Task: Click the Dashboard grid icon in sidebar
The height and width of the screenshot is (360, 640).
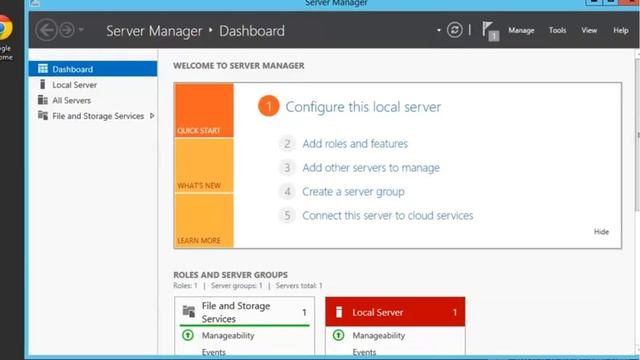Action: [x=42, y=69]
